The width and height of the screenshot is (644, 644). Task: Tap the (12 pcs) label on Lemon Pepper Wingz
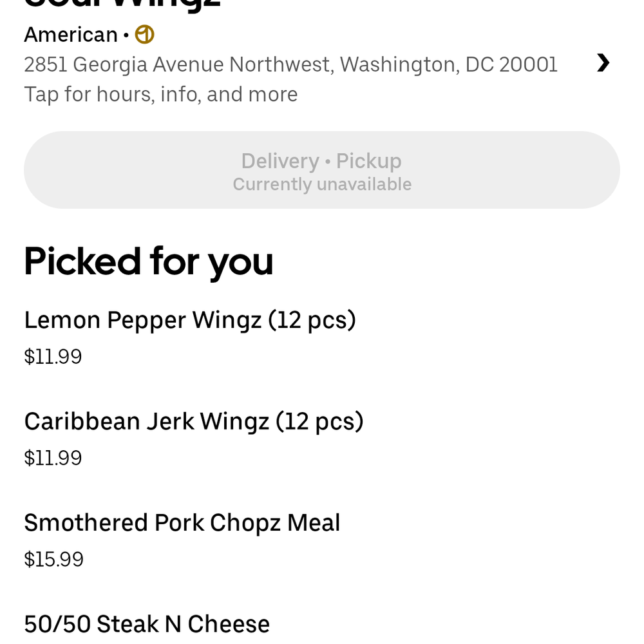312,320
